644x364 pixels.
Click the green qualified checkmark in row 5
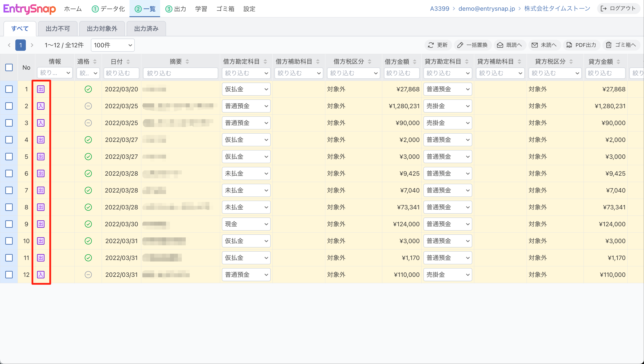(x=88, y=157)
